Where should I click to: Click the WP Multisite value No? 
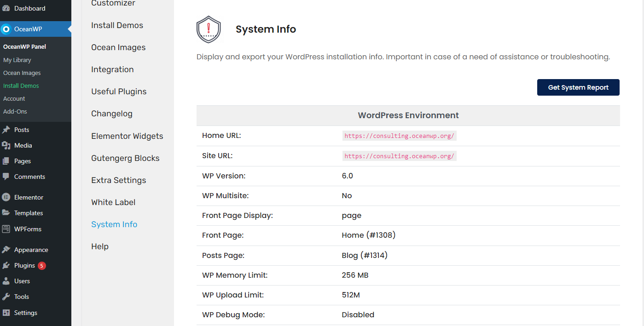pyautogui.click(x=347, y=195)
